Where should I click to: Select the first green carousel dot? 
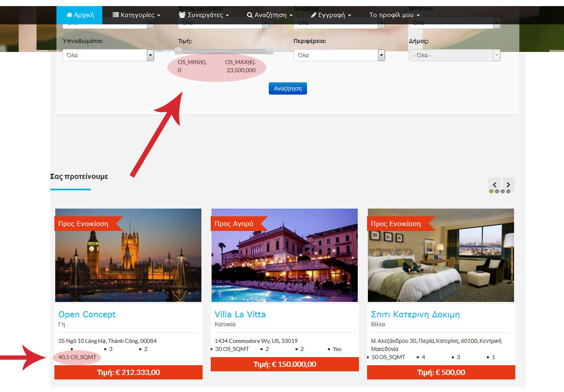click(x=491, y=192)
